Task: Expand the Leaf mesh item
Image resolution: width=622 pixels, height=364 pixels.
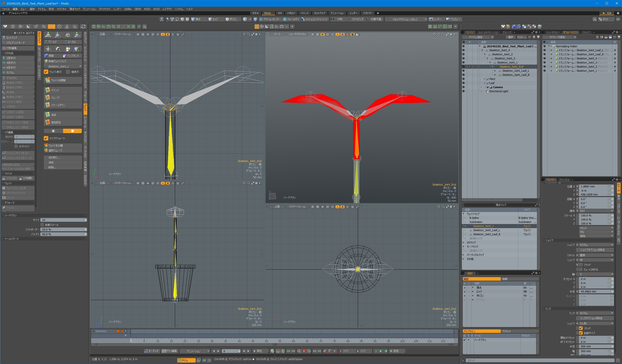Action: [484, 83]
